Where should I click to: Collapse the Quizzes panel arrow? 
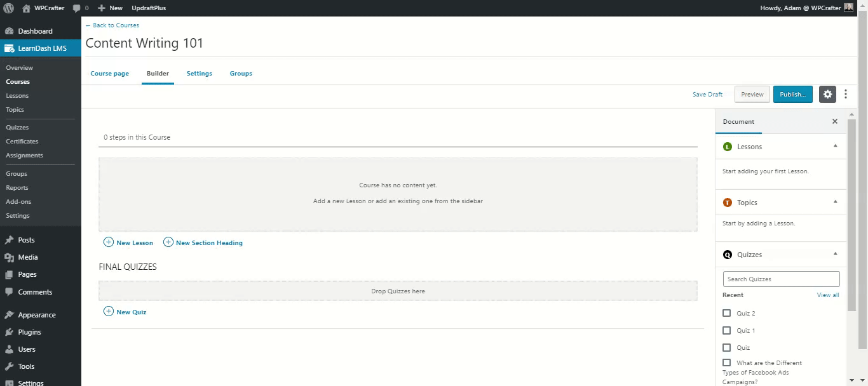[835, 254]
